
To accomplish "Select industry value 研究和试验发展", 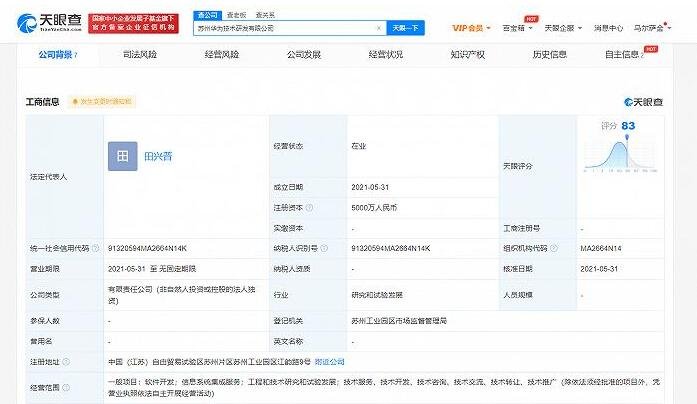I will tap(377, 295).
